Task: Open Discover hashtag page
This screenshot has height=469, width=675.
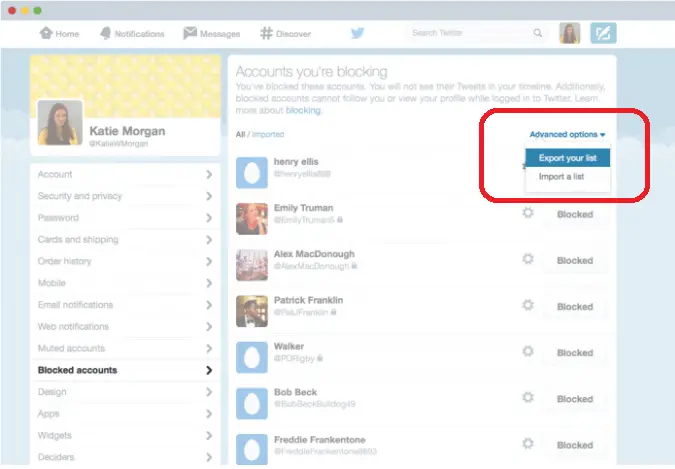Action: click(285, 34)
